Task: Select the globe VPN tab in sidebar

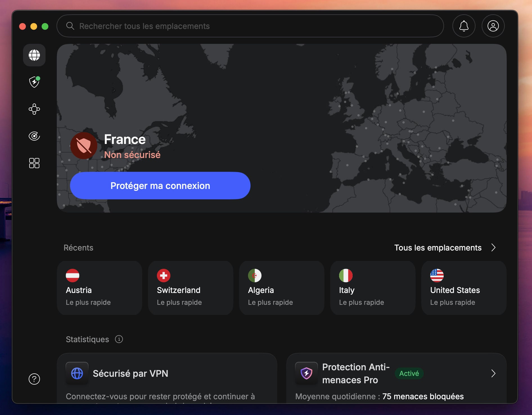Action: pos(34,55)
